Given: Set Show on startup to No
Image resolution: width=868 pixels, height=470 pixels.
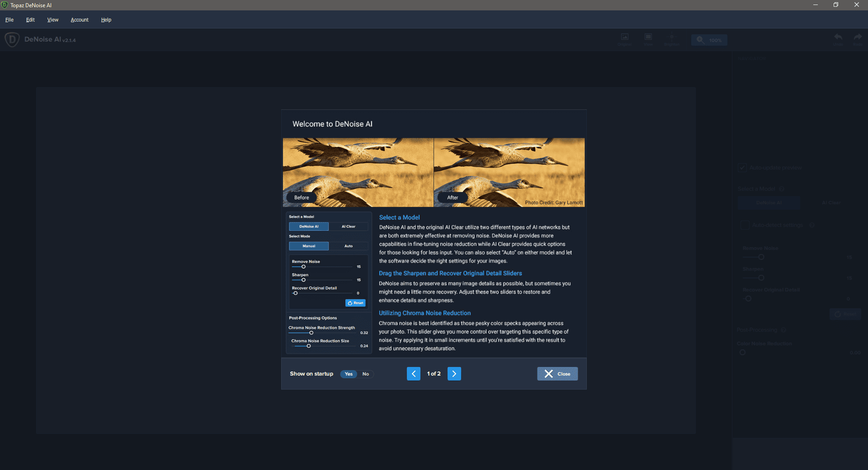Looking at the screenshot, I should coord(365,374).
